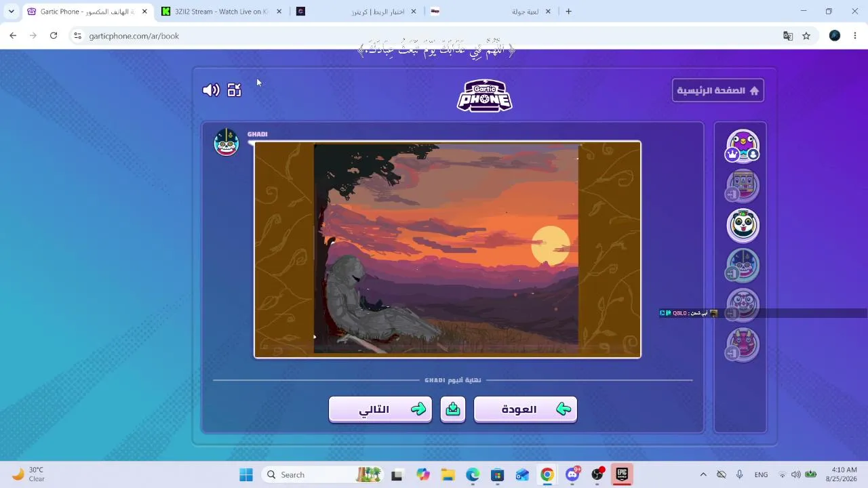Close the لعبة جولة tab
The image size is (868, 488).
click(x=548, y=12)
